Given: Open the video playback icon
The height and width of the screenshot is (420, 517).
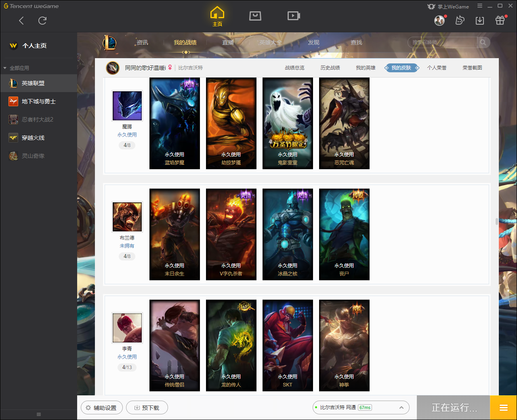Looking at the screenshot, I should tap(294, 16).
